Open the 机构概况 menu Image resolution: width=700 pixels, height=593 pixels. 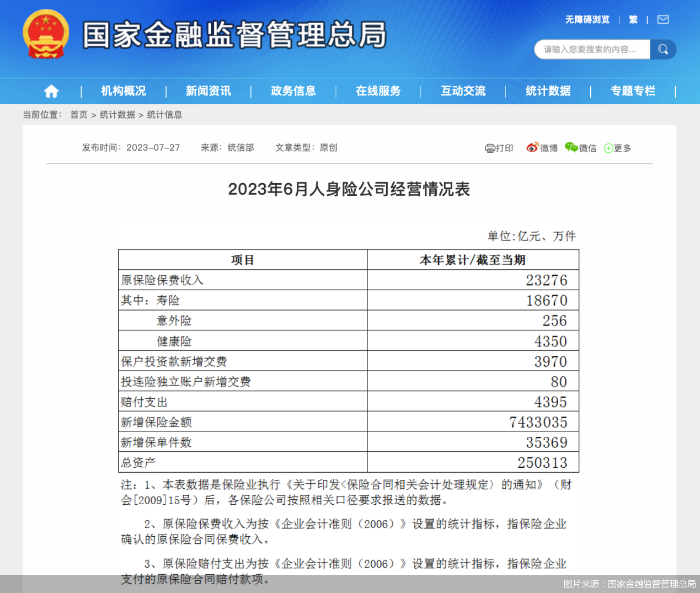point(122,91)
